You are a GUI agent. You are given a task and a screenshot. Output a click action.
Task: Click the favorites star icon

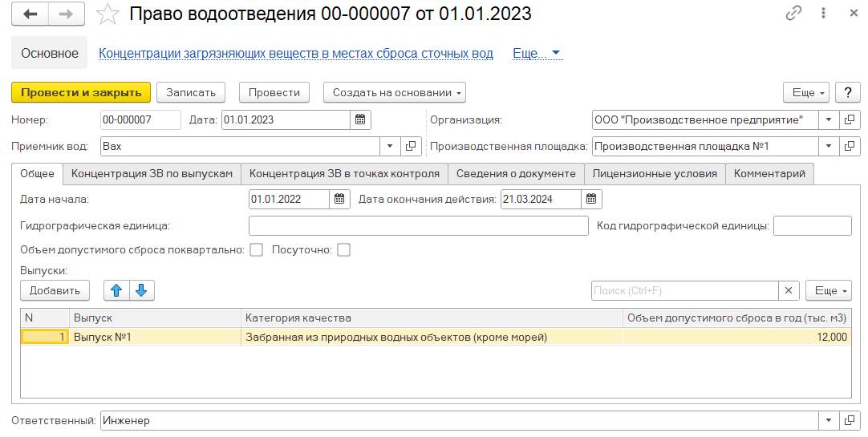pyautogui.click(x=107, y=14)
